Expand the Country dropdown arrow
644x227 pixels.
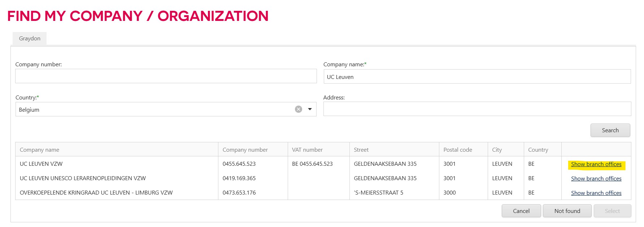pyautogui.click(x=310, y=109)
